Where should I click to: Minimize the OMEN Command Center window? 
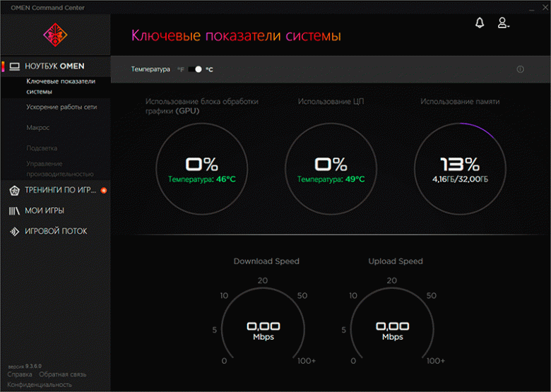tap(532, 8)
